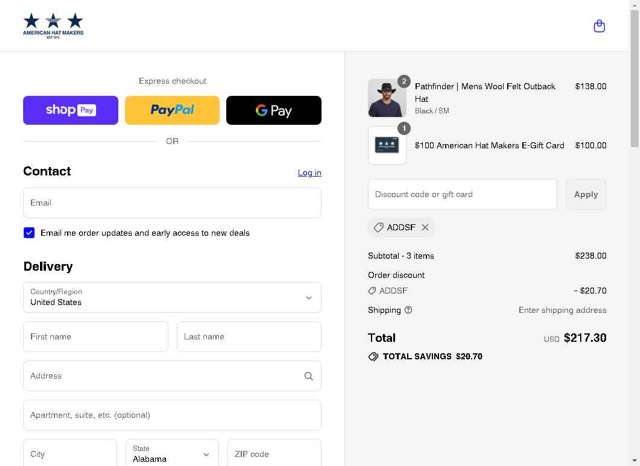Click the $138.00 hat price

[591, 86]
